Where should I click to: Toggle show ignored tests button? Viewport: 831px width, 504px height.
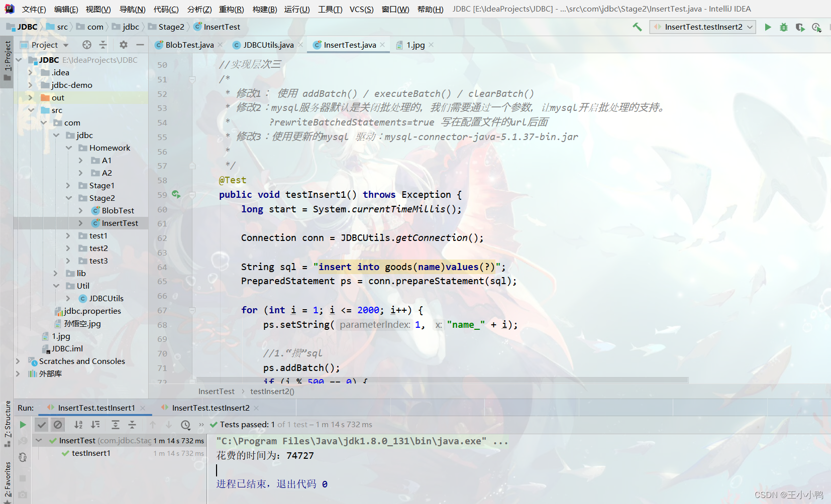click(x=58, y=425)
